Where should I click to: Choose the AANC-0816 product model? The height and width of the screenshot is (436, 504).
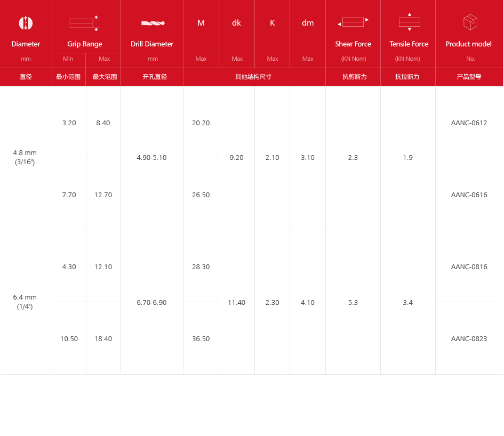pos(469,267)
